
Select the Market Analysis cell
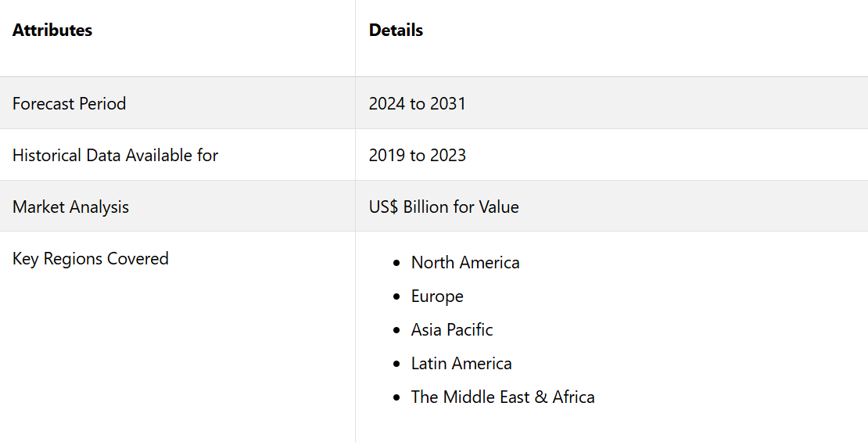[x=178, y=206]
